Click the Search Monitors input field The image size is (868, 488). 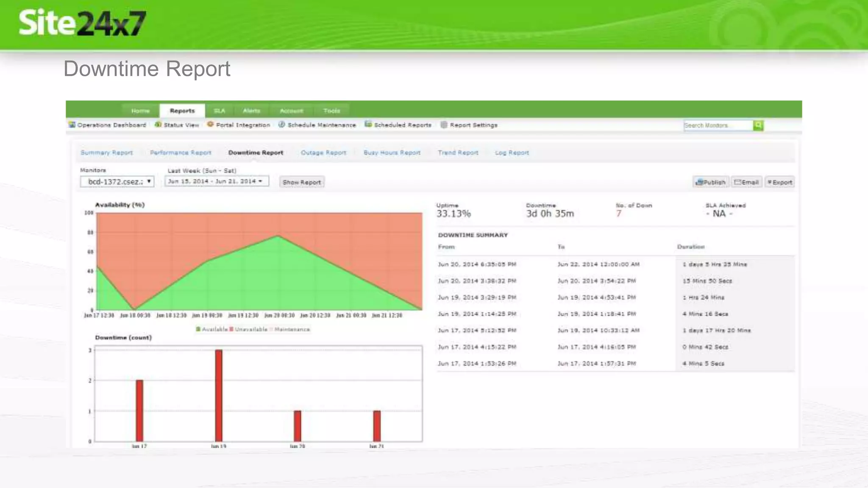718,125
